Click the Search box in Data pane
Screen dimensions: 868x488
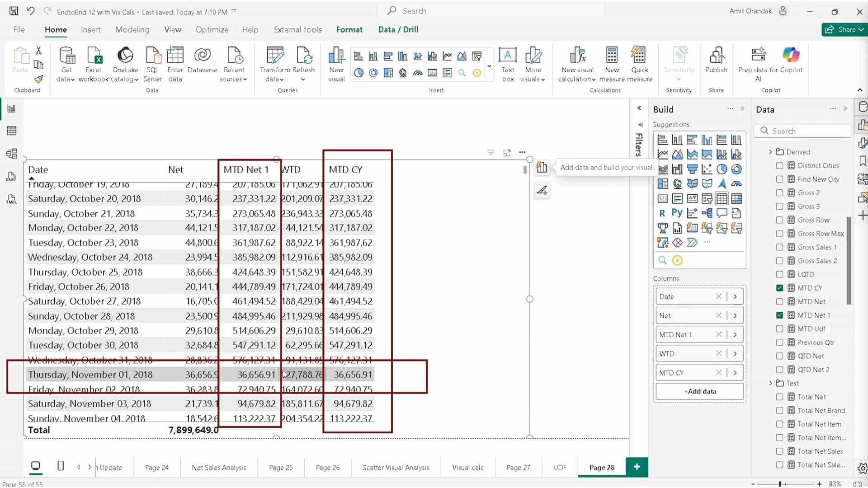pos(802,131)
